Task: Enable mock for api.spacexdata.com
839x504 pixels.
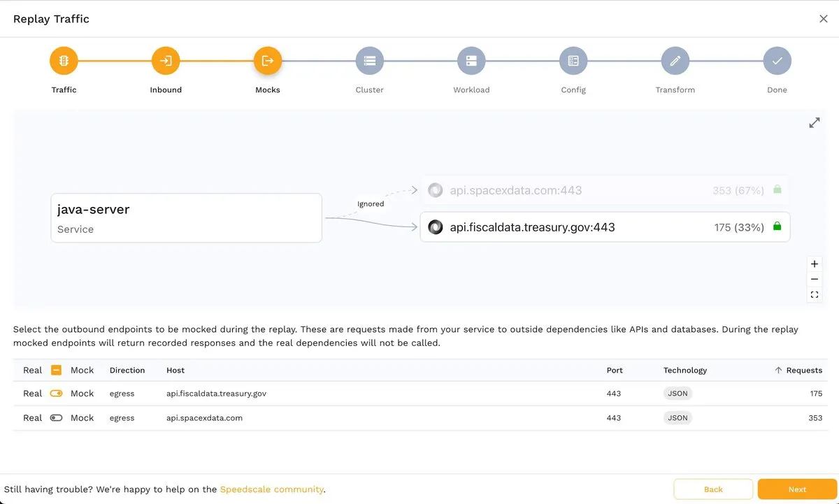Action: pyautogui.click(x=57, y=418)
